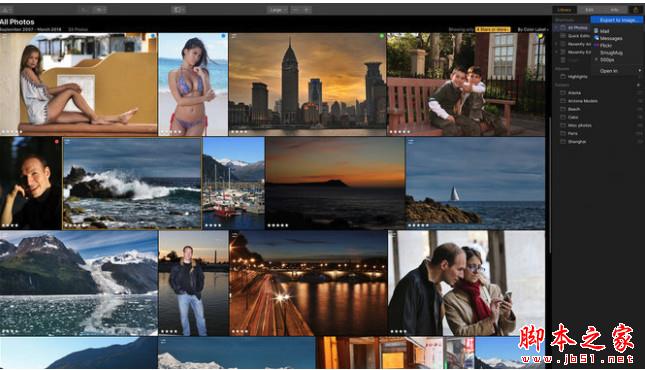Click the yellow color label on bench photo
The image size is (645, 370).
point(541,36)
